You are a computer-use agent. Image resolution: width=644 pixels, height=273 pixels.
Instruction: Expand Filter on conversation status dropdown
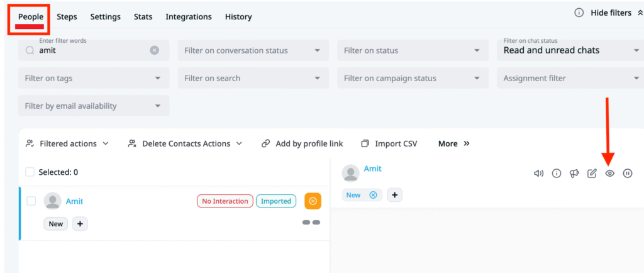coord(253,50)
